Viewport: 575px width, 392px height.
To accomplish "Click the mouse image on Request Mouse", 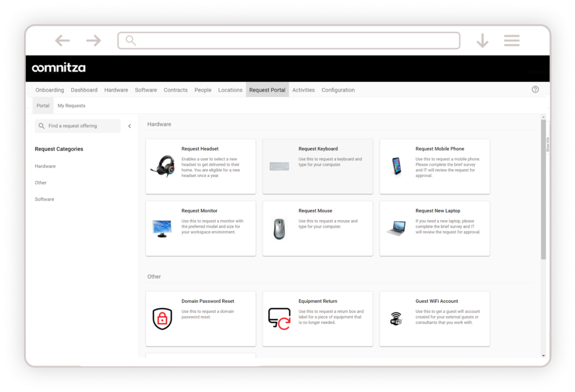I will 279,229.
